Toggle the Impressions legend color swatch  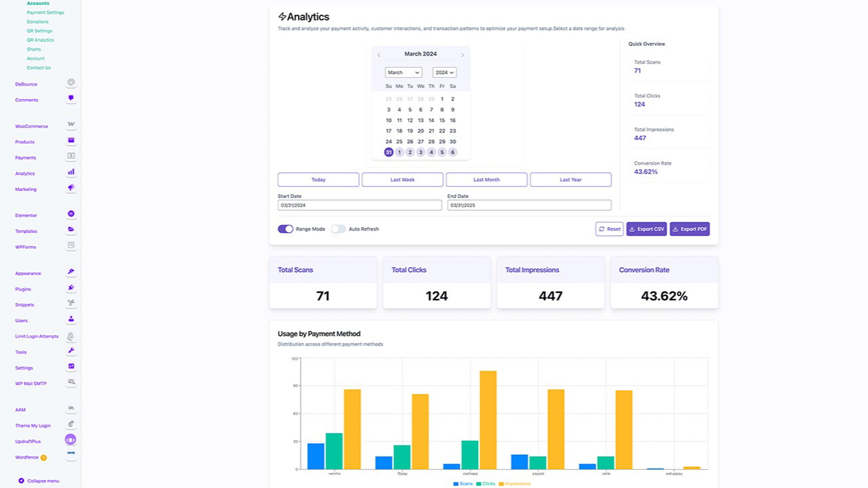pos(501,483)
